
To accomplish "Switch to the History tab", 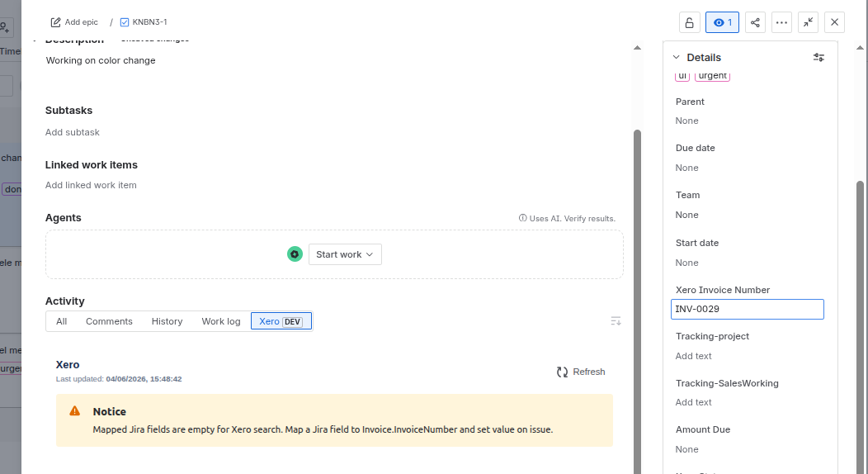I will [x=167, y=321].
